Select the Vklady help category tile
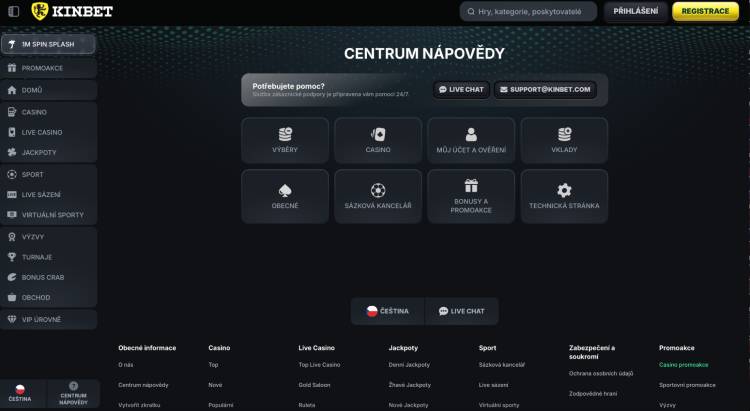The image size is (750, 411). tap(564, 140)
